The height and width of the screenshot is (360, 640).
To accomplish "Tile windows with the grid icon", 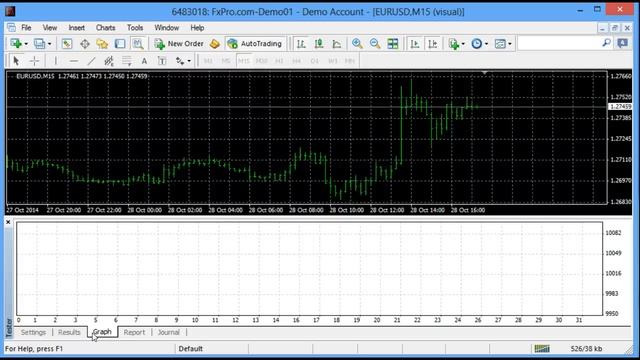I will point(393,44).
